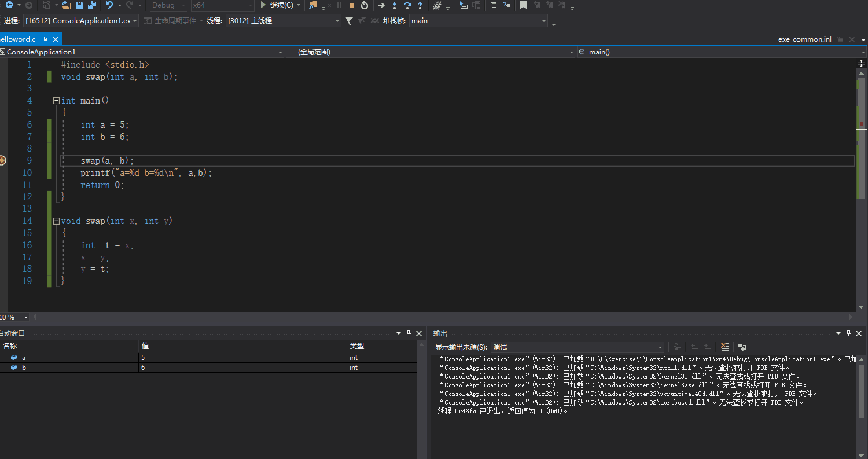Toggle auto-hide pin on Output panel
The image size is (868, 459).
coord(849,333)
